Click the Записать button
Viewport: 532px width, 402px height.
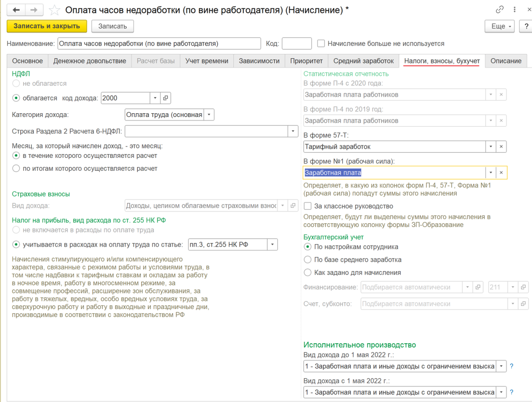coord(113,26)
